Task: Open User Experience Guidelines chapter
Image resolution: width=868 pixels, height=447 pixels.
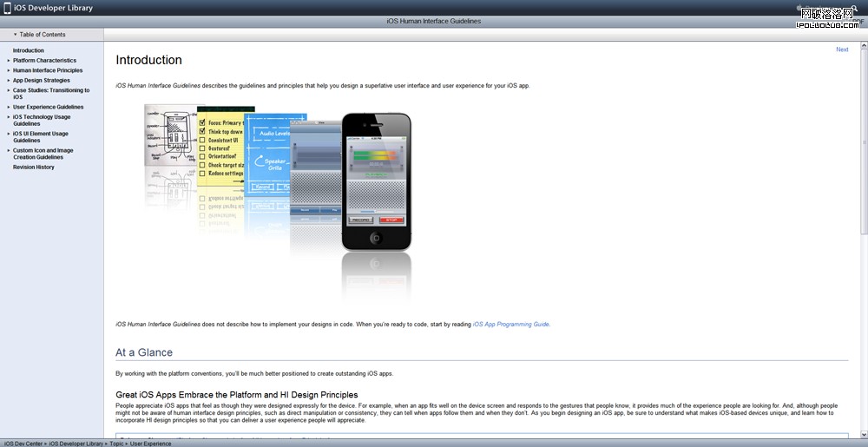Action: click(x=48, y=107)
